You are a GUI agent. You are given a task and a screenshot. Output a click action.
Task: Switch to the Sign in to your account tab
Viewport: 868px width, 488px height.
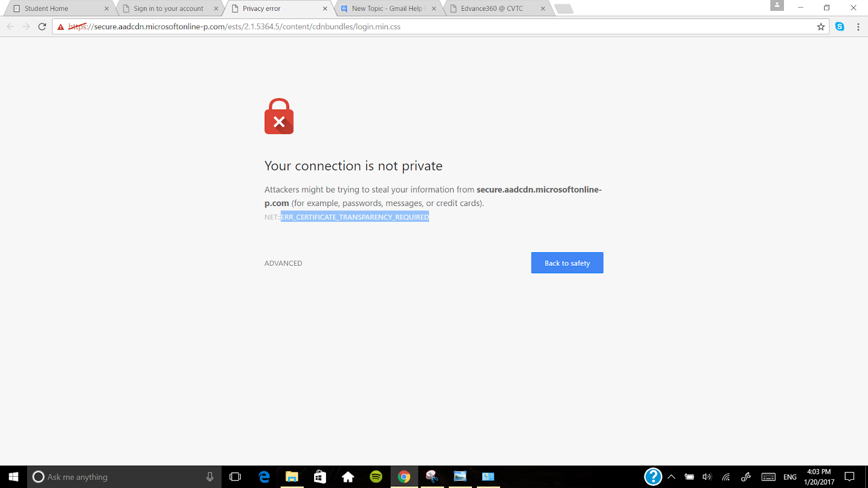169,9
